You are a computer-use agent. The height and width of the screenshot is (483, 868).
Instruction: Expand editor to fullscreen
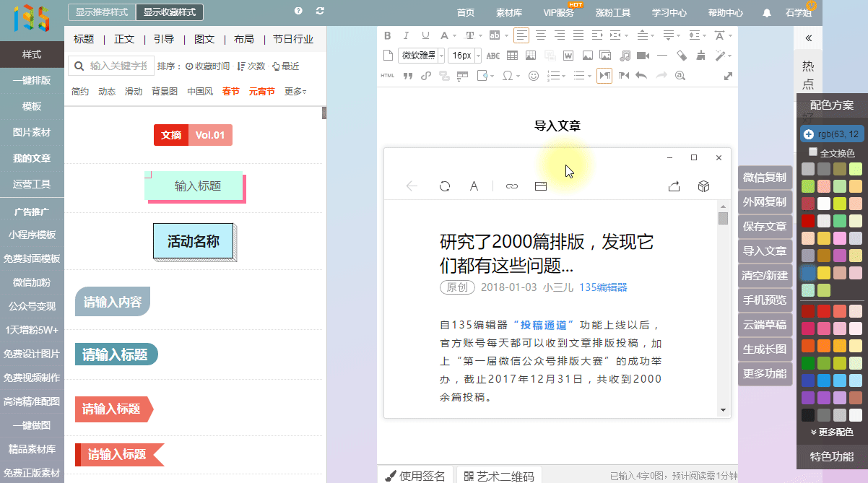point(728,76)
